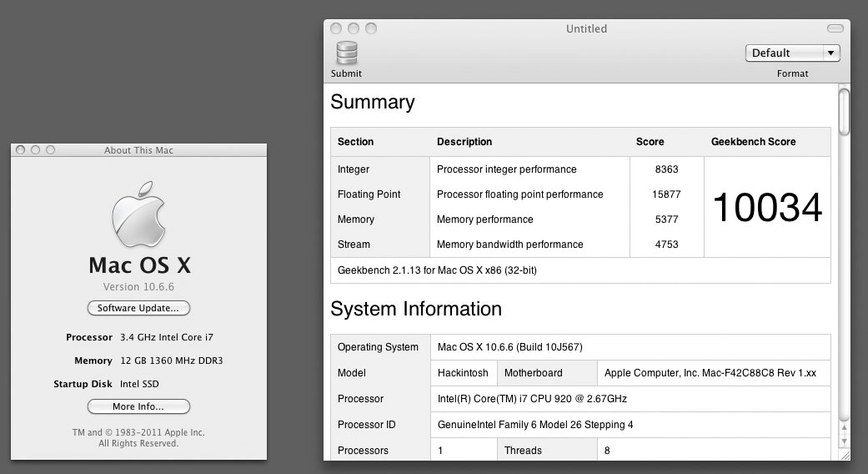868x474 pixels.
Task: Click the Floating Point score 15877
Action: coord(666,194)
